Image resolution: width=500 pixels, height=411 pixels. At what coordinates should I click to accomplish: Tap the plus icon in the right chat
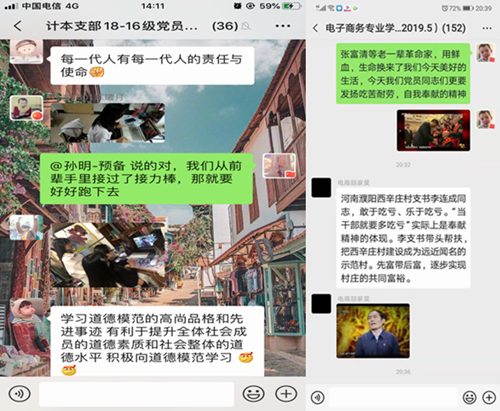489,397
